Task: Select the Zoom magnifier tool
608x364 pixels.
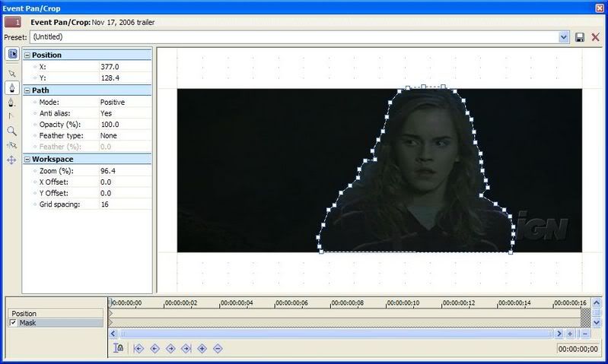Action: [x=11, y=131]
